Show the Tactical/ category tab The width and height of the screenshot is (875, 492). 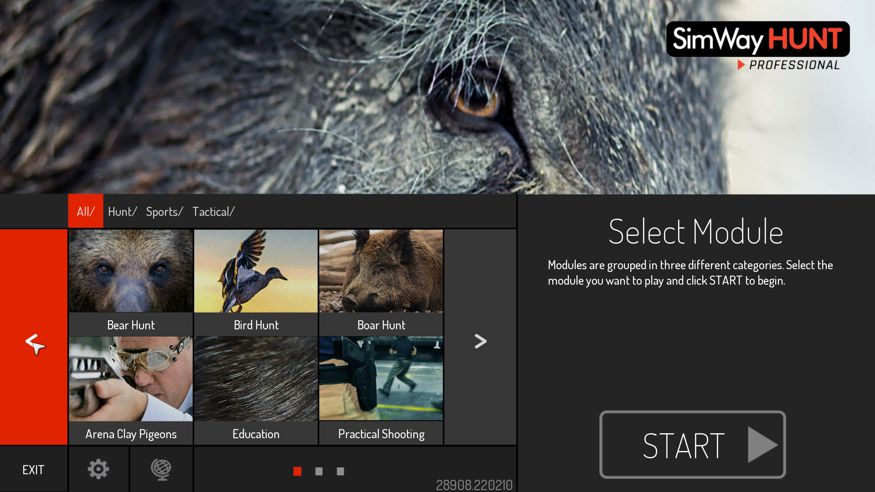213,211
